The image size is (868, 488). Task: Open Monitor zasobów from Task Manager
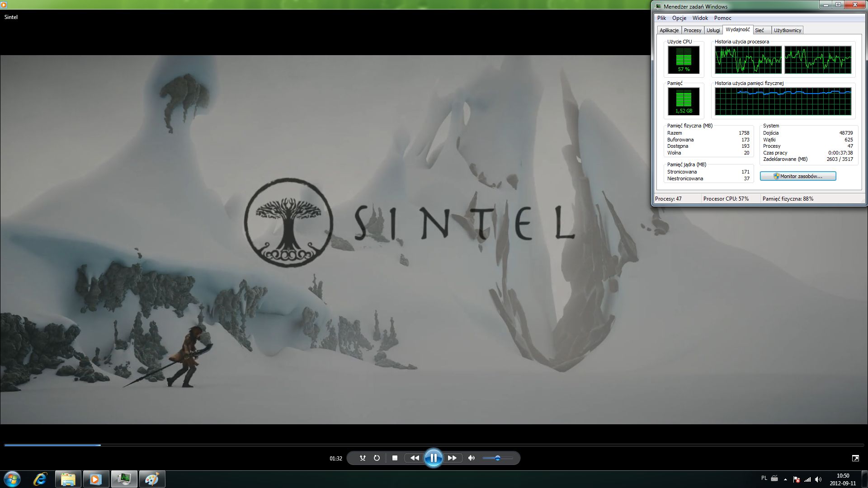[798, 176]
